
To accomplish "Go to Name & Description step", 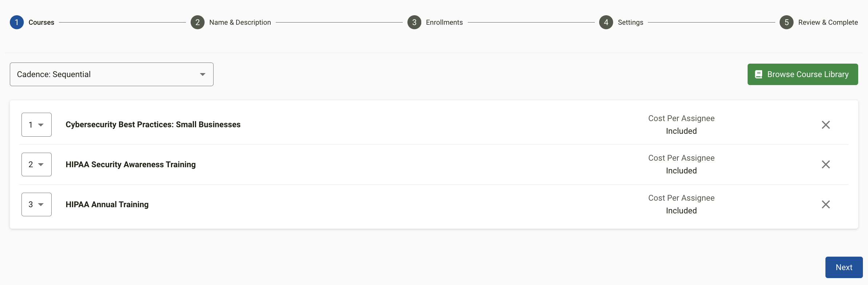I will (x=240, y=23).
